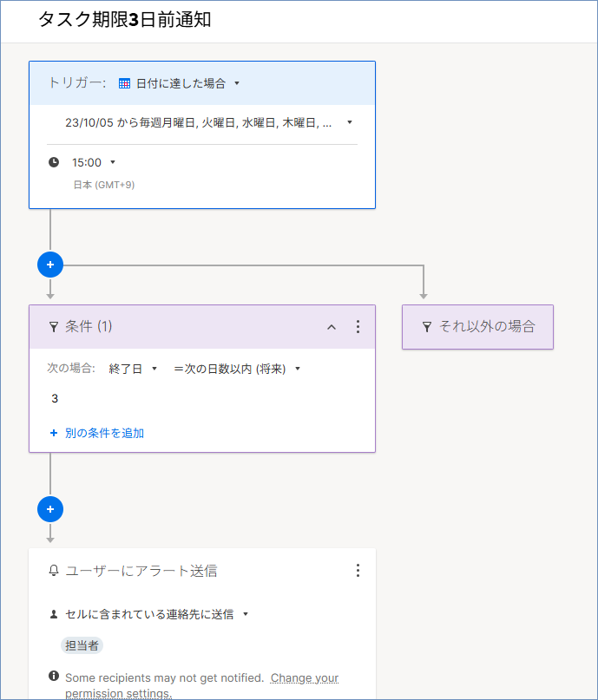
Task: Click the filter icon in the 条件 header
Action: (x=54, y=327)
